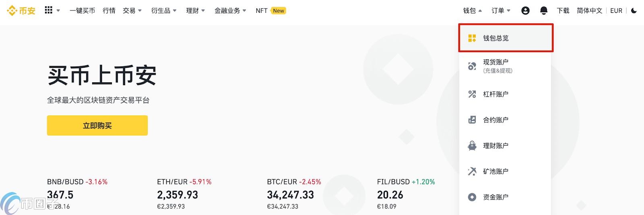Click the notification bell icon

[544, 10]
